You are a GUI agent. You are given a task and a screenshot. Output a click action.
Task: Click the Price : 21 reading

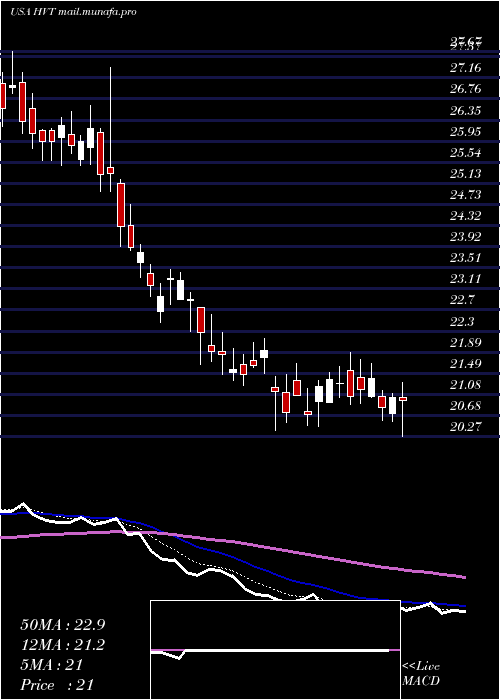point(58,685)
